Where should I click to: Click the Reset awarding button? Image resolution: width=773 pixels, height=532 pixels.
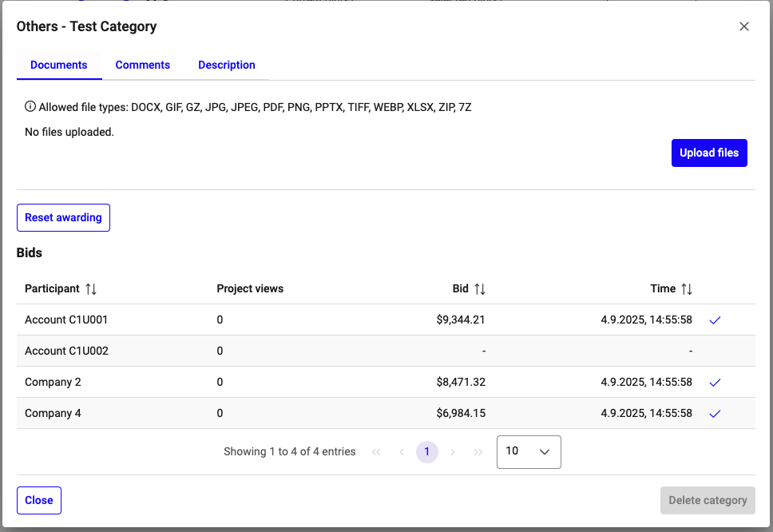click(x=63, y=217)
